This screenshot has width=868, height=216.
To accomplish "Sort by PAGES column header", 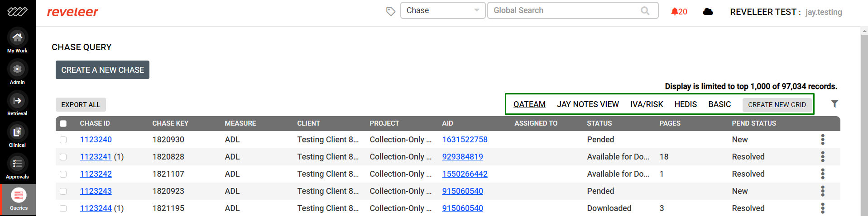I will tap(670, 123).
